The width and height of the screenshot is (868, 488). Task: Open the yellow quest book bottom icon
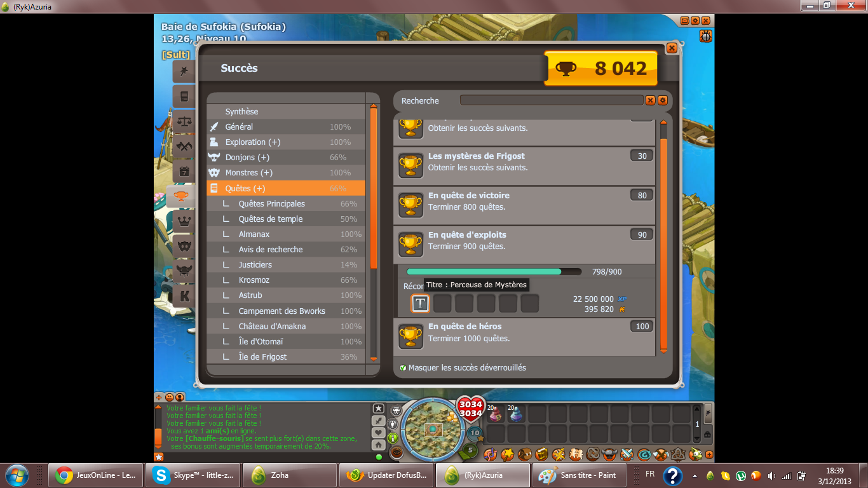[541, 455]
